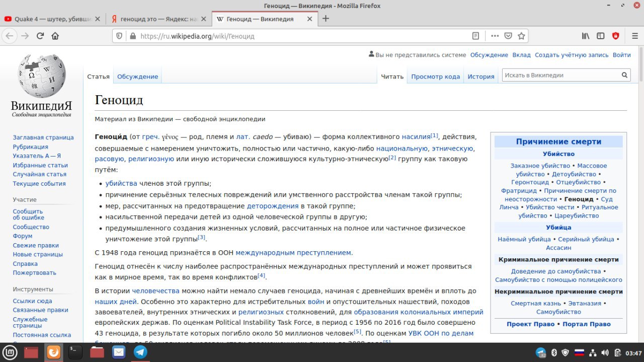Go to the Firefox Home page icon
The image size is (644, 362).
55,36
